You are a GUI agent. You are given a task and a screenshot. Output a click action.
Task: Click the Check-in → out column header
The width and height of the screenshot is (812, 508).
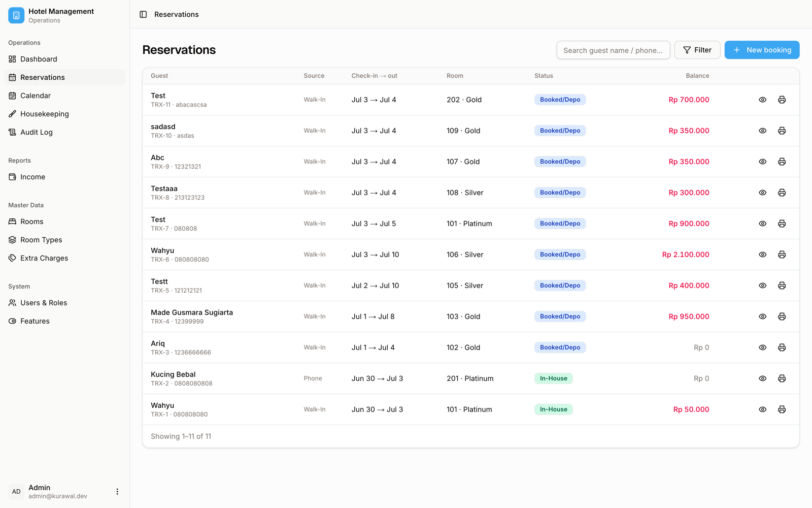coord(375,76)
